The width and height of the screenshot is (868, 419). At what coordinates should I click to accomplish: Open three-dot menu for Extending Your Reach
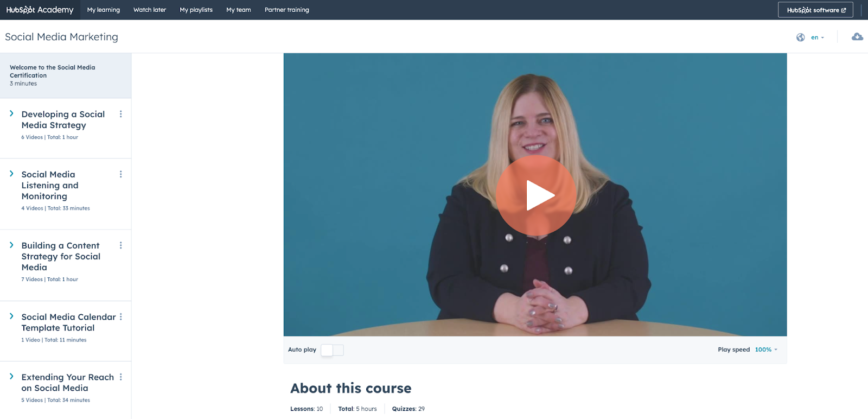pos(120,377)
